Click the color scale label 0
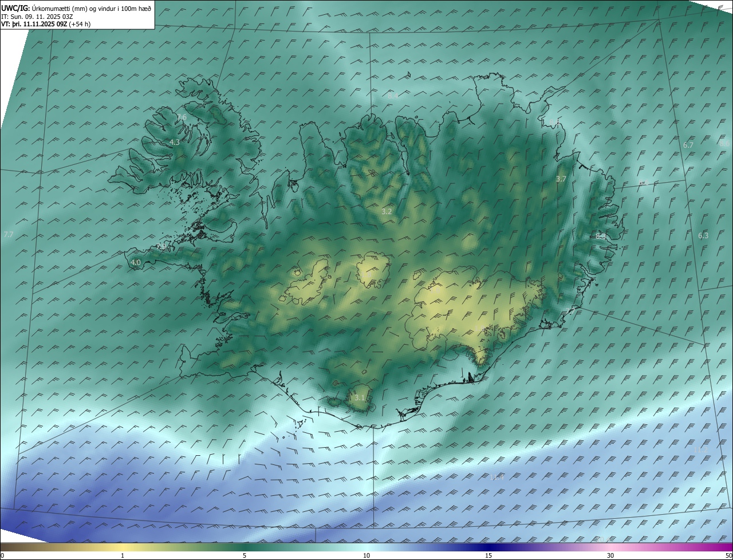This screenshot has width=733, height=560. (x=2, y=555)
